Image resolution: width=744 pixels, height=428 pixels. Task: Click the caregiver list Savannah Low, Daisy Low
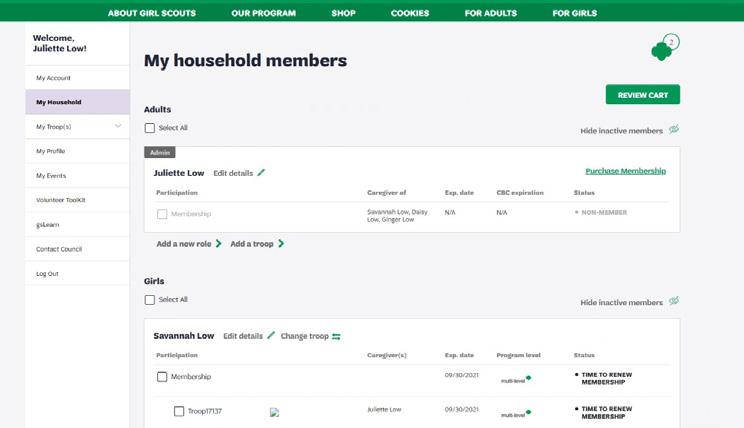[x=398, y=215]
